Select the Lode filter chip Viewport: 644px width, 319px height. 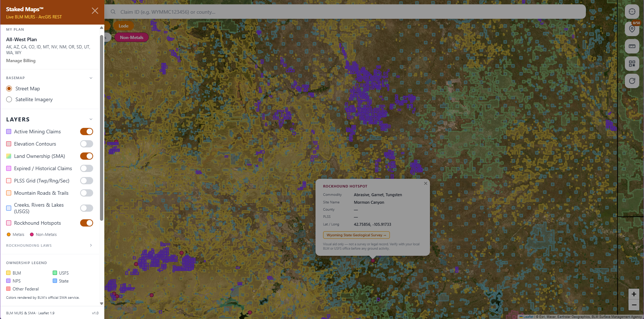click(x=123, y=26)
